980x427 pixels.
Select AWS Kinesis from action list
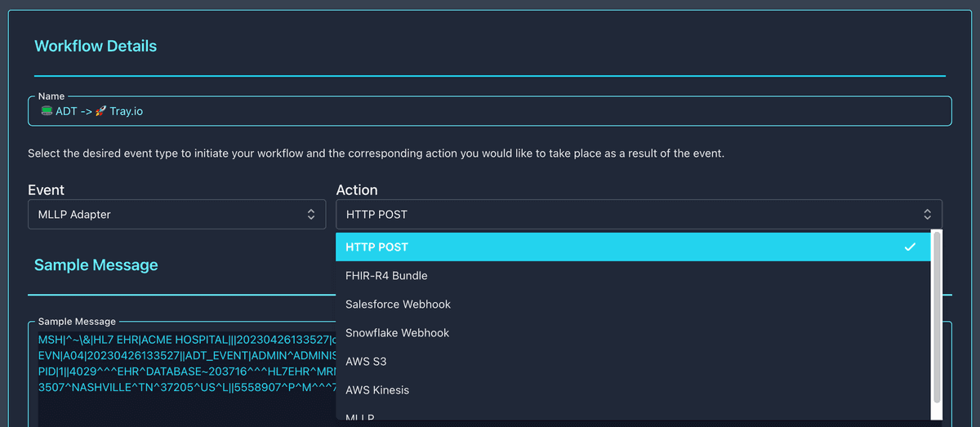633,389
